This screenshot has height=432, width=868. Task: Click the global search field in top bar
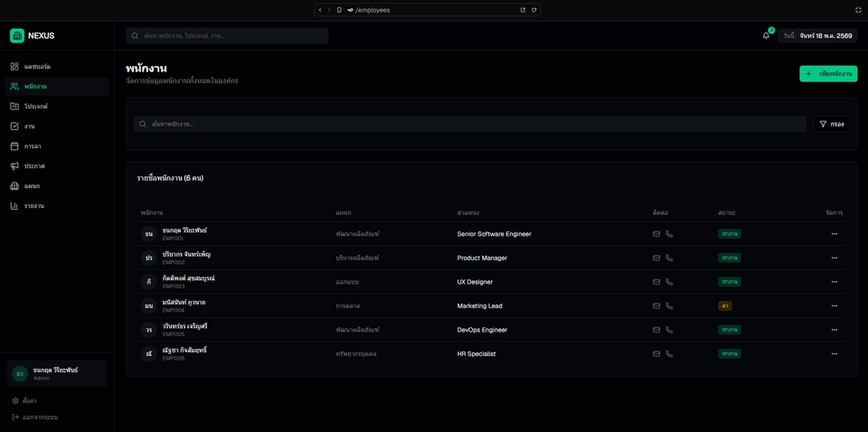pos(227,35)
